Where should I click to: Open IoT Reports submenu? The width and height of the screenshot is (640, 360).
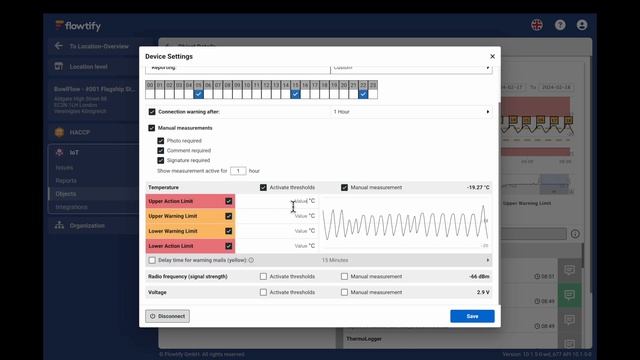pos(66,180)
